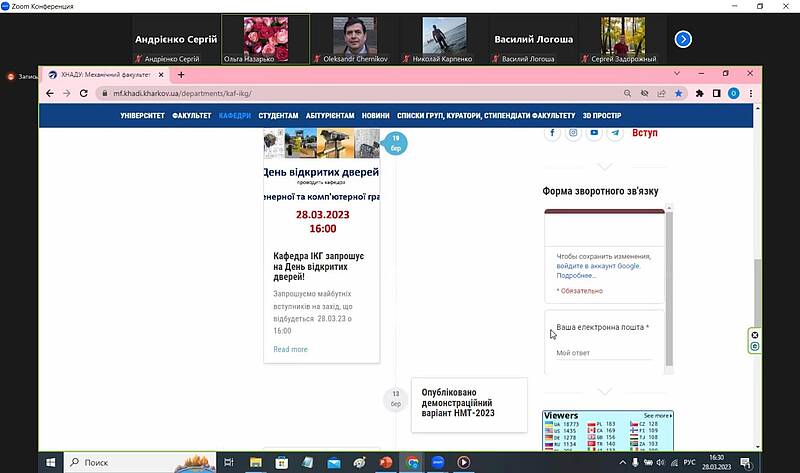Viewport: 800px width, 473px height.
Task: Open the YouTube social icon
Action: (x=595, y=133)
